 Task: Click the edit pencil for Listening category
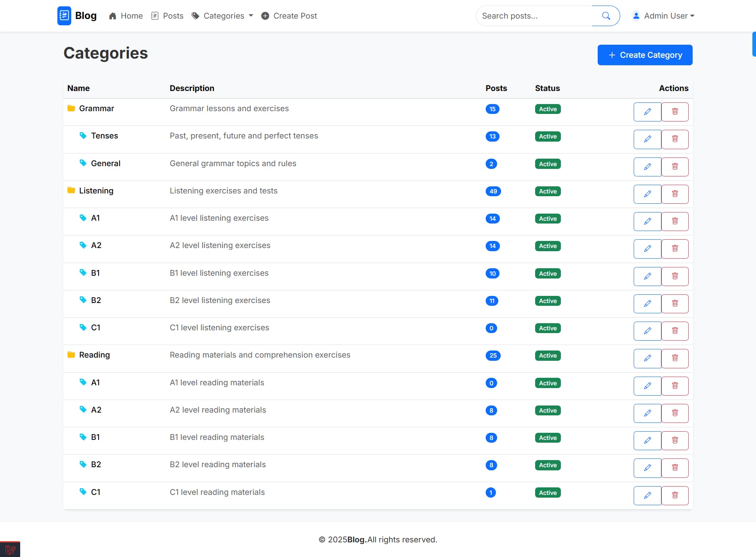click(x=647, y=194)
